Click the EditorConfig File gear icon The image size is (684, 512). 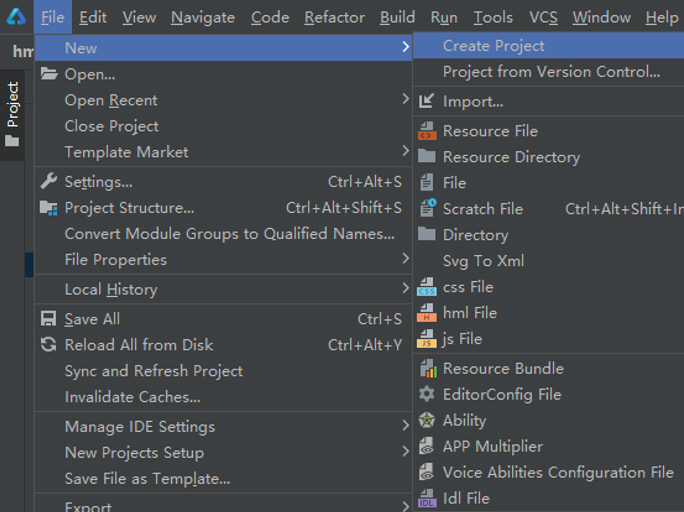427,395
